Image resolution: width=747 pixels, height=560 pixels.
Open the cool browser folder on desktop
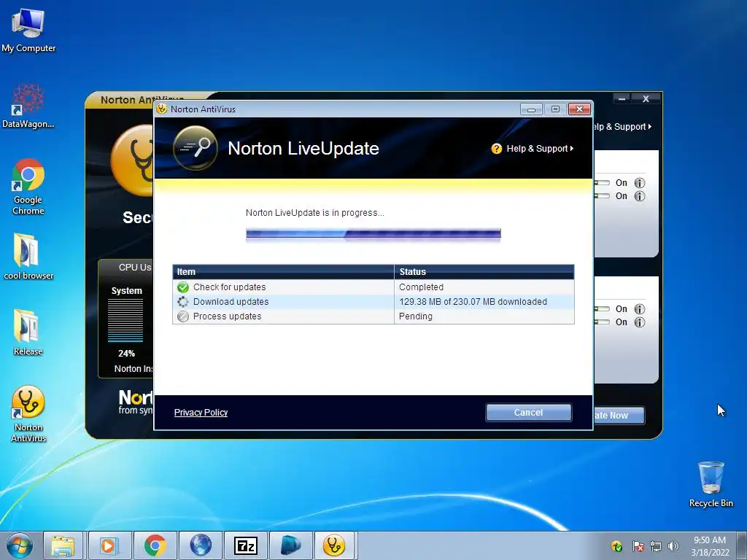pos(28,256)
